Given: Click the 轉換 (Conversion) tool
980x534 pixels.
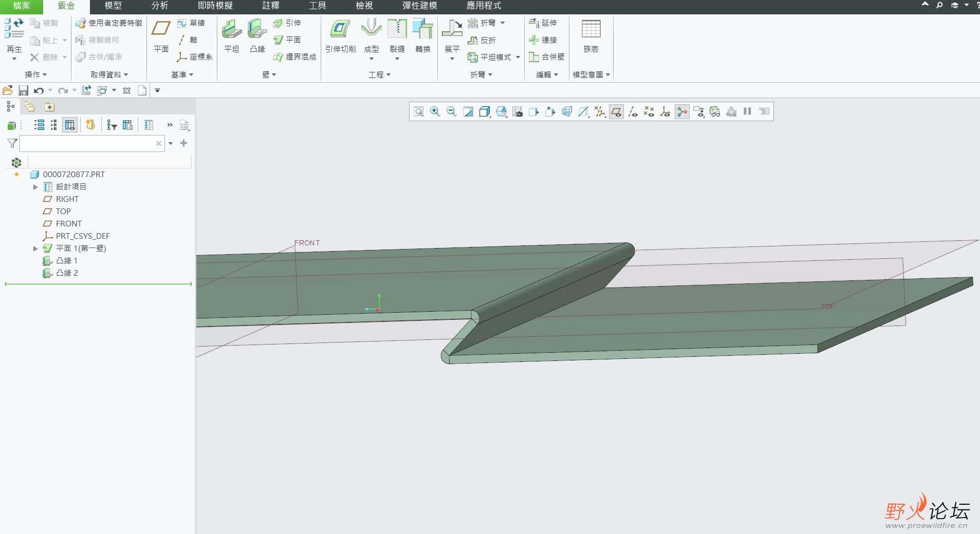Looking at the screenshot, I should coord(422,36).
